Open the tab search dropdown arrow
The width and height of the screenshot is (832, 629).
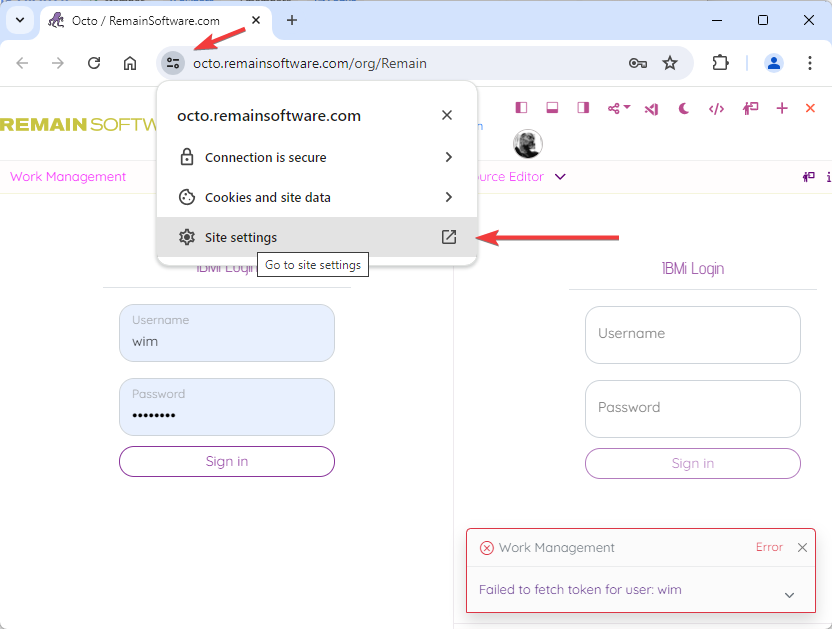click(x=20, y=20)
